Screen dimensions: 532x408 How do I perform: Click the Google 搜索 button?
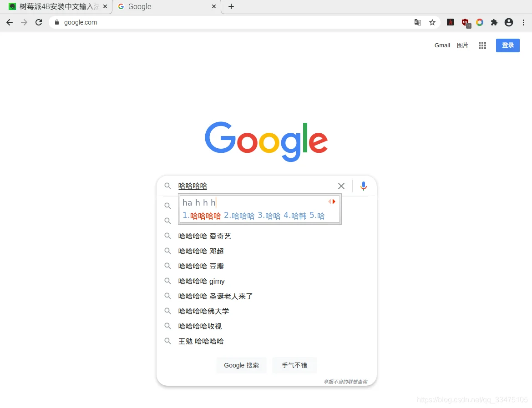(x=241, y=365)
